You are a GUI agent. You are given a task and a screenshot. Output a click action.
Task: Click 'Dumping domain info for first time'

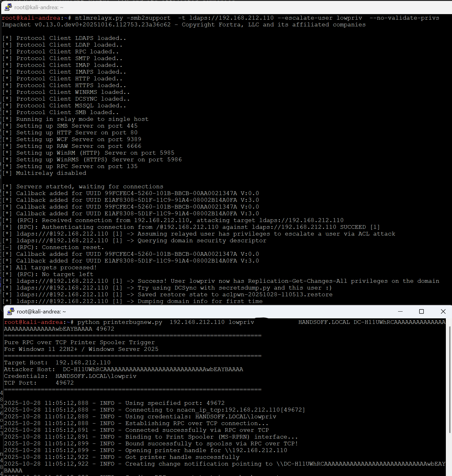click(132, 301)
